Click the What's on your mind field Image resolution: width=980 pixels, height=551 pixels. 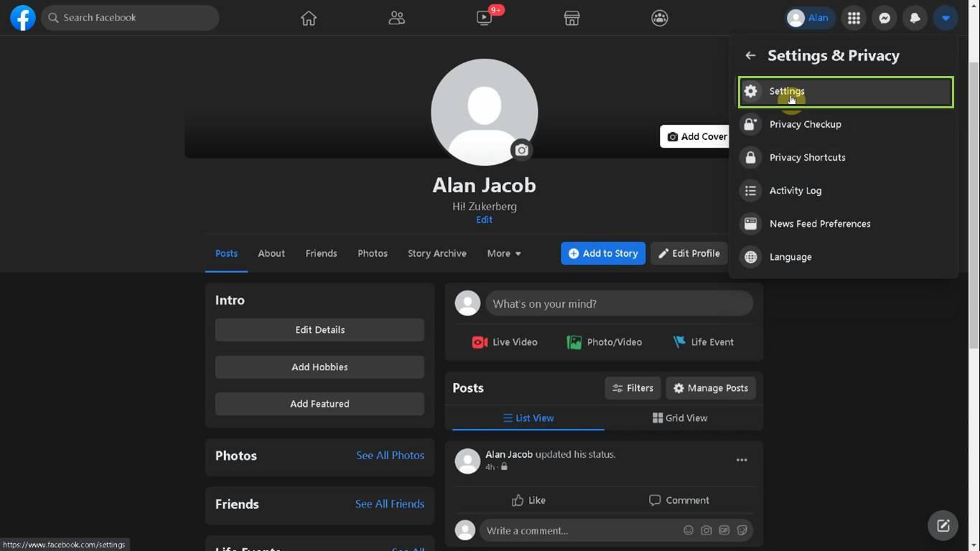(619, 303)
